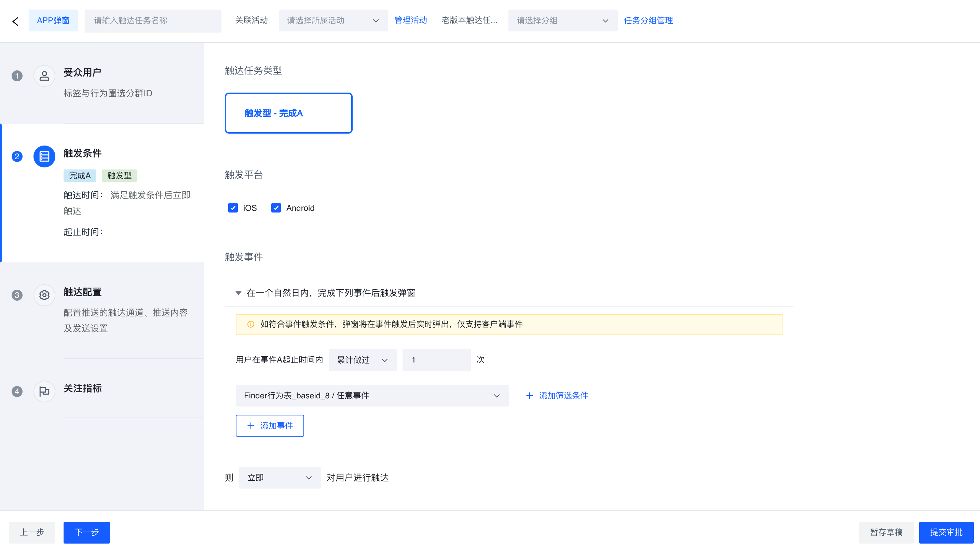Switch to the 受众用户 step

(82, 72)
